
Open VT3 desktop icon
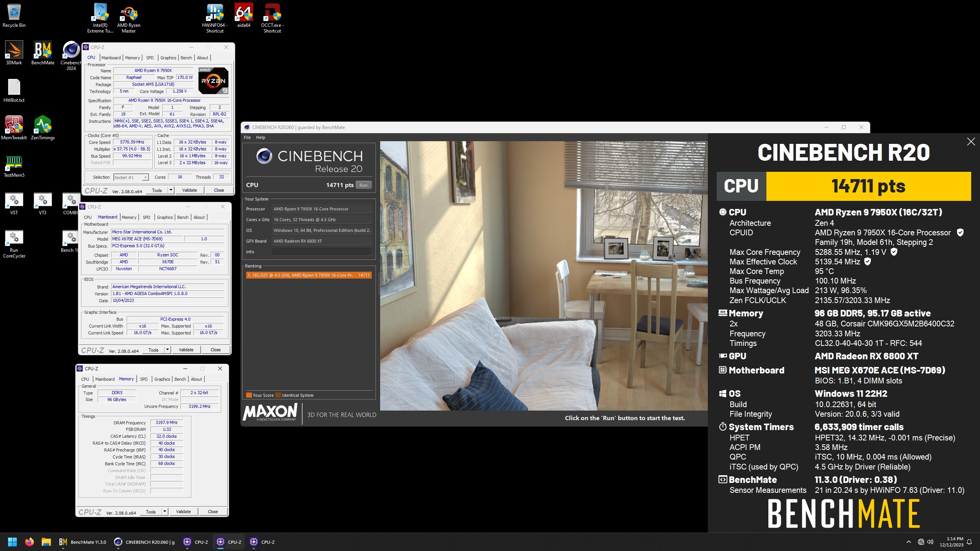pyautogui.click(x=43, y=203)
